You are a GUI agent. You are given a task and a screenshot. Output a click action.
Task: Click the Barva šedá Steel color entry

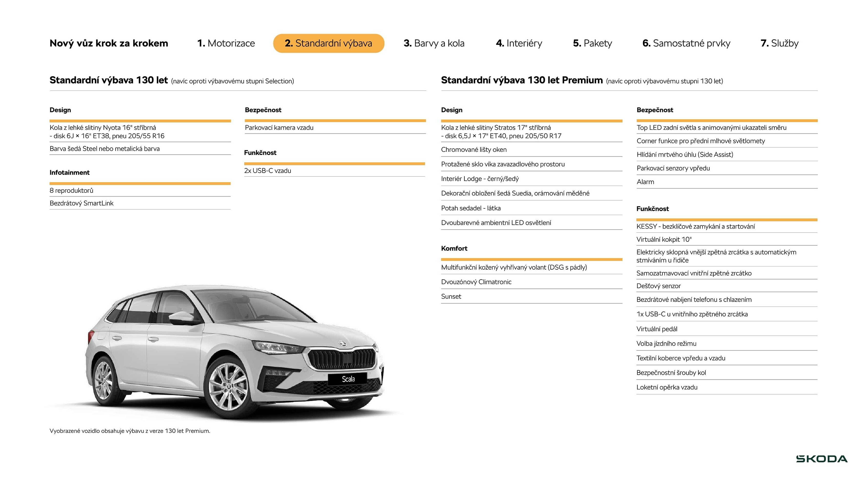tap(104, 149)
